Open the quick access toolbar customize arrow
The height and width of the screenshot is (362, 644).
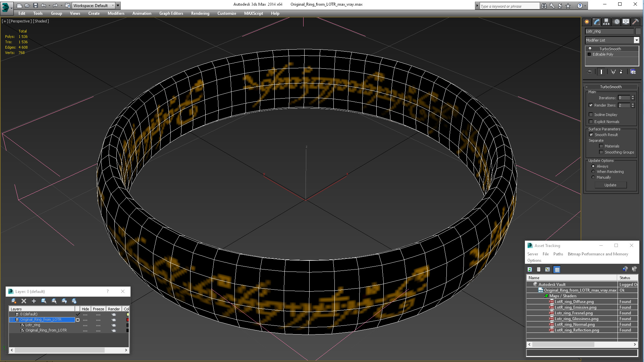point(118,6)
